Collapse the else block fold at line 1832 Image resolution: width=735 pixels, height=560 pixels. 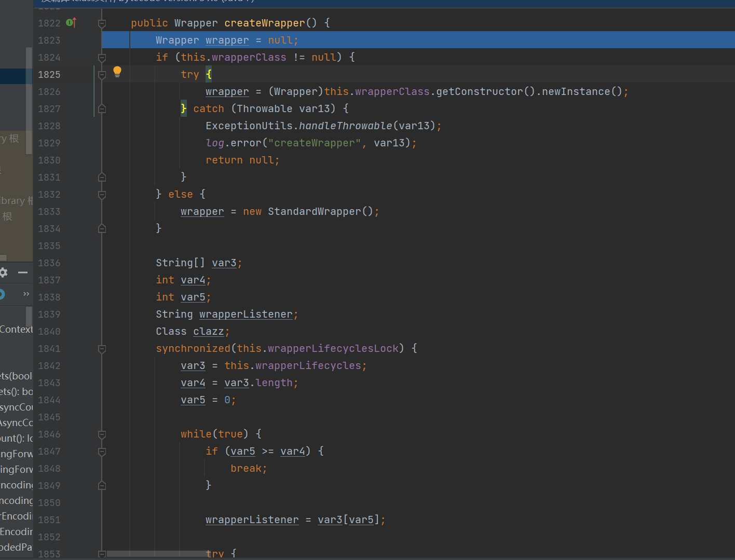click(x=102, y=195)
